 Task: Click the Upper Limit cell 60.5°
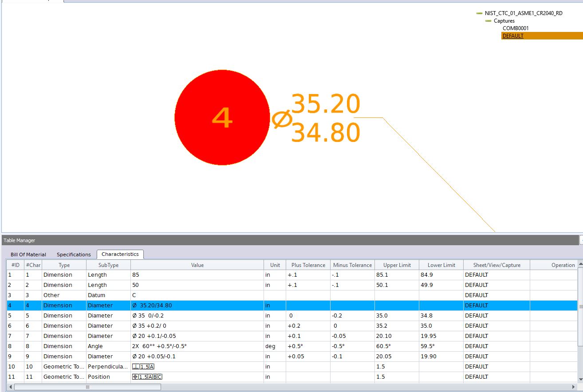[397, 346]
